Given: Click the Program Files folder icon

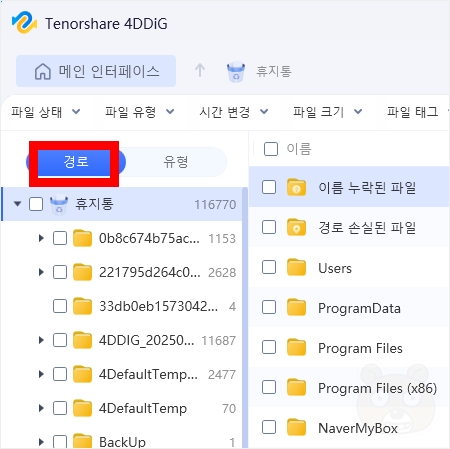Looking at the screenshot, I should click(296, 347).
